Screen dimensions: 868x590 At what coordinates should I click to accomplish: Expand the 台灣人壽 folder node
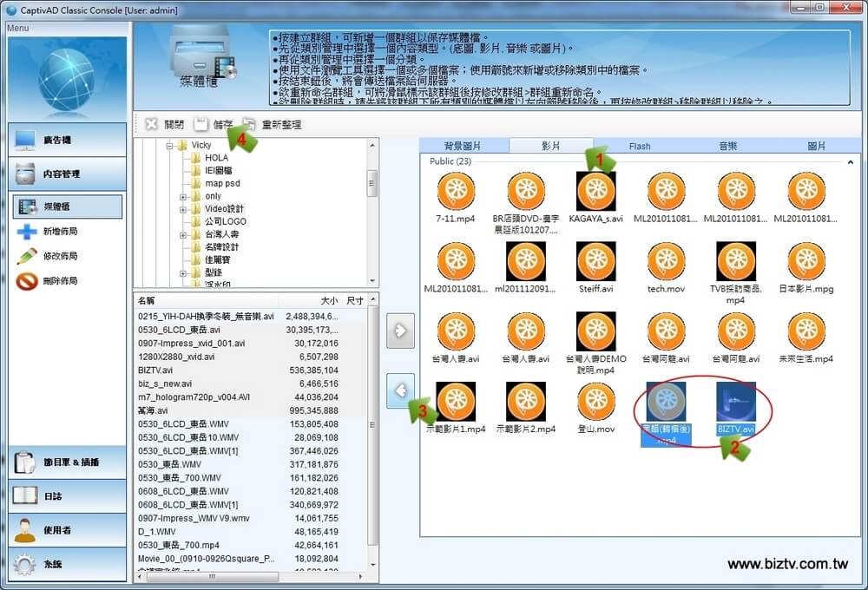[183, 234]
